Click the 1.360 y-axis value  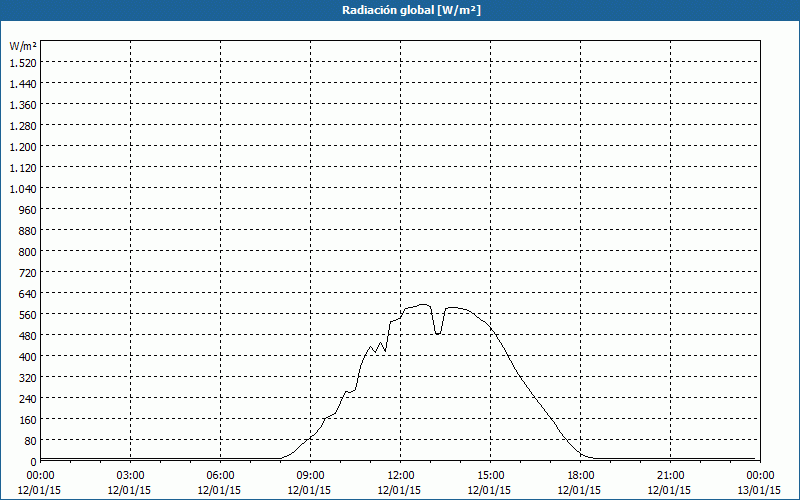(23, 105)
